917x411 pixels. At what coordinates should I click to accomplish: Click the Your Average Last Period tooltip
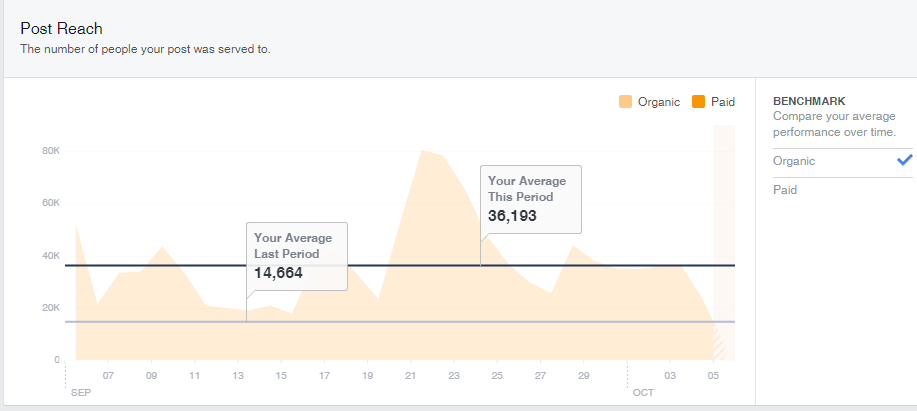297,256
